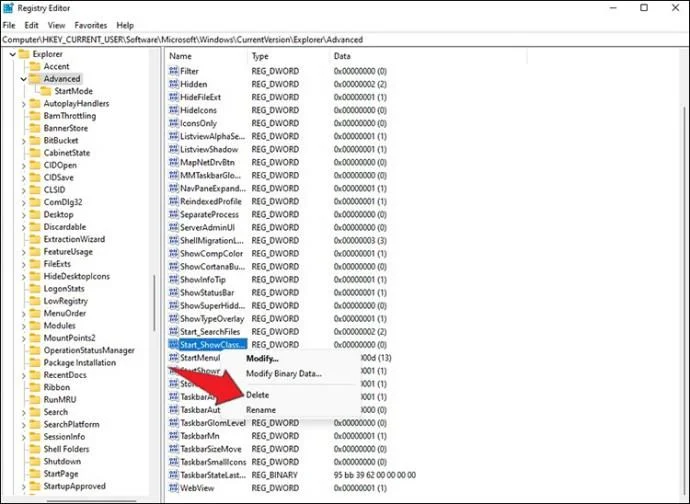690x504 pixels.
Task: Click the registry path address bar
Action: 344,40
